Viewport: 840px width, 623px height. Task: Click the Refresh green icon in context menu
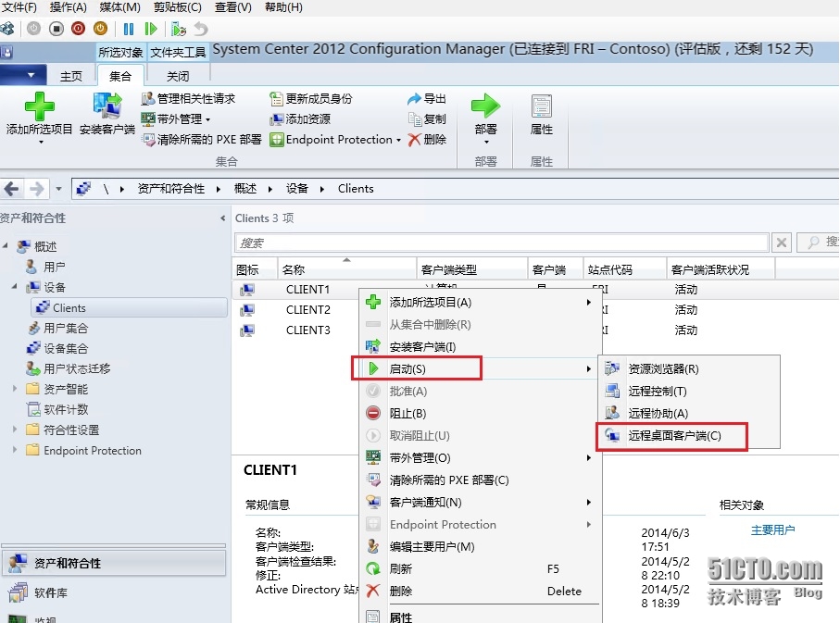click(x=373, y=568)
